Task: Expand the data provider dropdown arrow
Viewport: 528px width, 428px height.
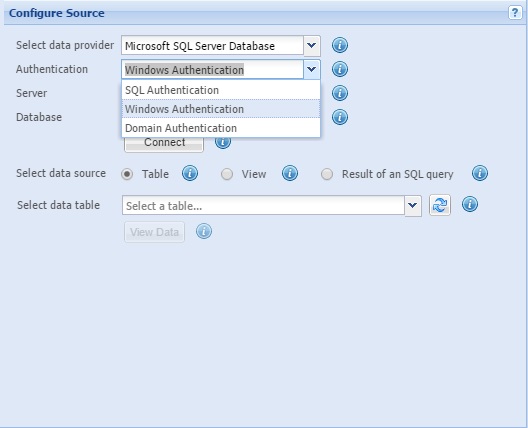Action: 312,45
